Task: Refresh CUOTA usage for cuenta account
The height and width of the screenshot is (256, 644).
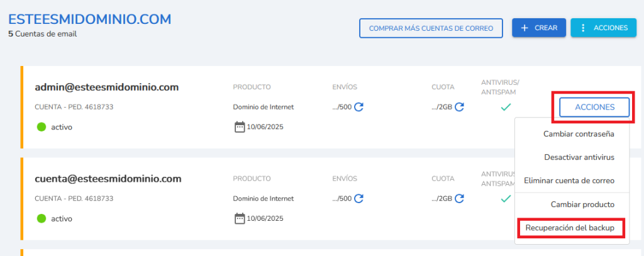Action: click(x=459, y=199)
